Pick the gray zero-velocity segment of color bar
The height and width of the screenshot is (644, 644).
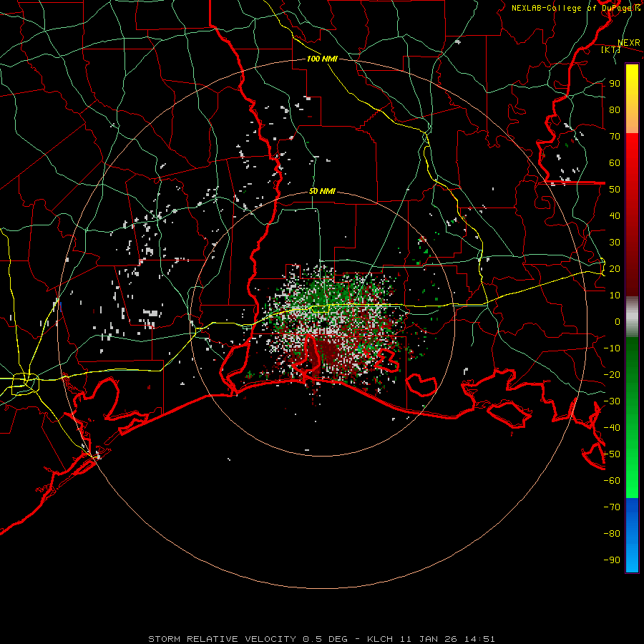pyautogui.click(x=632, y=317)
